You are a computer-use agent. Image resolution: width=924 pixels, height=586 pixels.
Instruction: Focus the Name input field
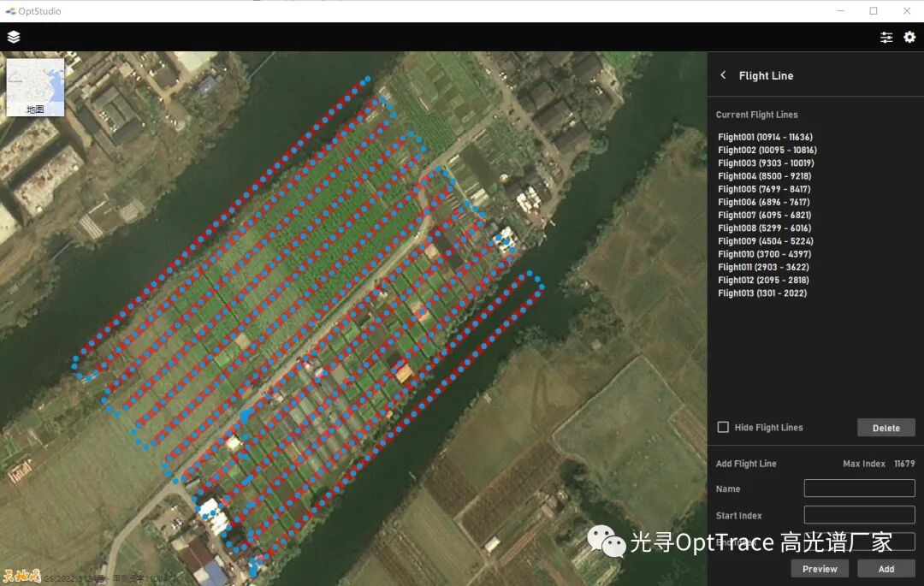click(x=859, y=488)
